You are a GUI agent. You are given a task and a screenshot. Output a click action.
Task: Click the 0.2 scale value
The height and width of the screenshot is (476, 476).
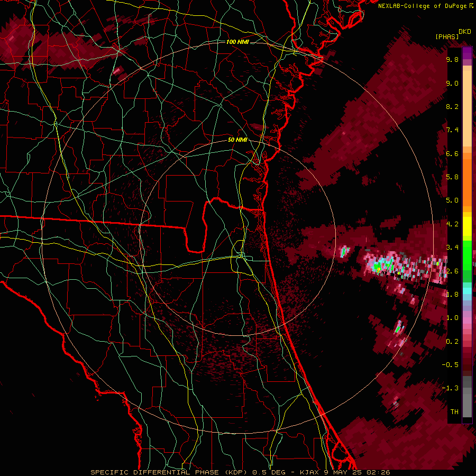452,342
